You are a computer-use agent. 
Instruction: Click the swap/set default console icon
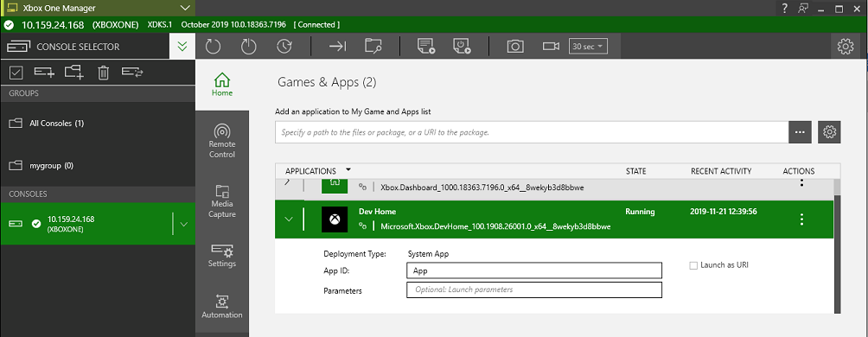(133, 72)
